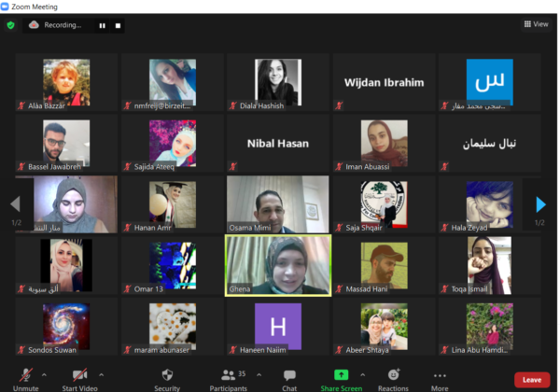Expand the arrow beside Participants
The image size is (560, 392).
click(x=259, y=375)
